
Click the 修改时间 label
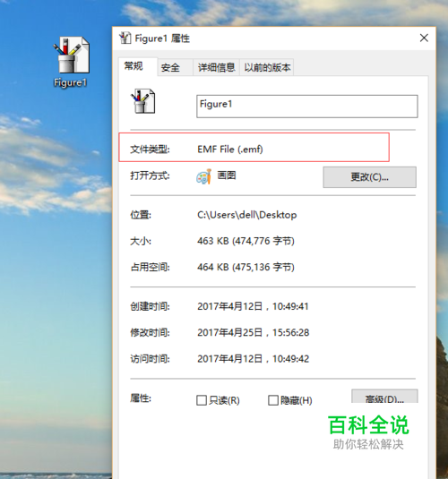point(150,332)
